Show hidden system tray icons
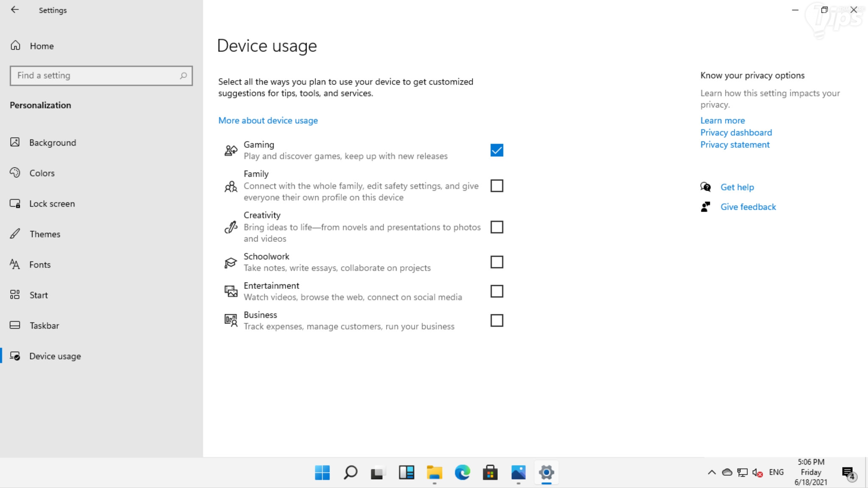 (712, 472)
